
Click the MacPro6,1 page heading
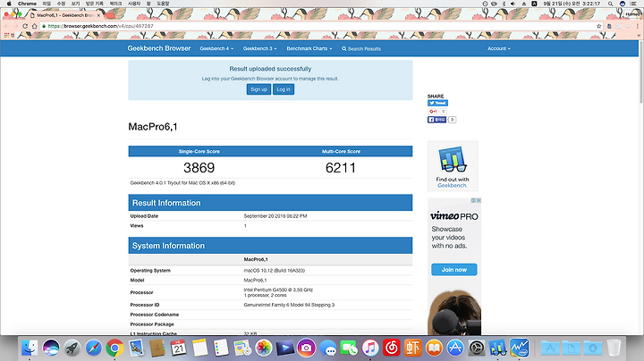pyautogui.click(x=153, y=127)
